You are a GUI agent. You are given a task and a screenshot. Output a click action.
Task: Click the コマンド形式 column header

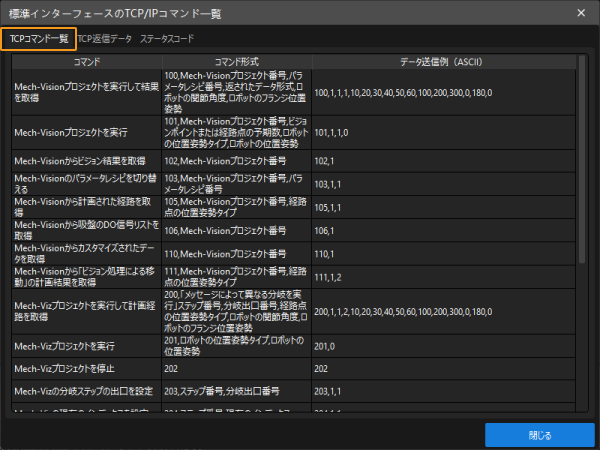point(237,62)
